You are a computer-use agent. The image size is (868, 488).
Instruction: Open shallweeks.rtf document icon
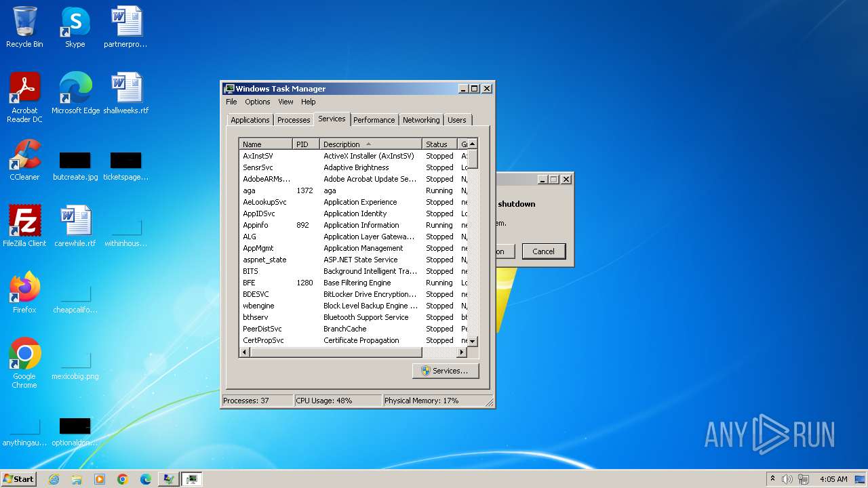(x=125, y=93)
